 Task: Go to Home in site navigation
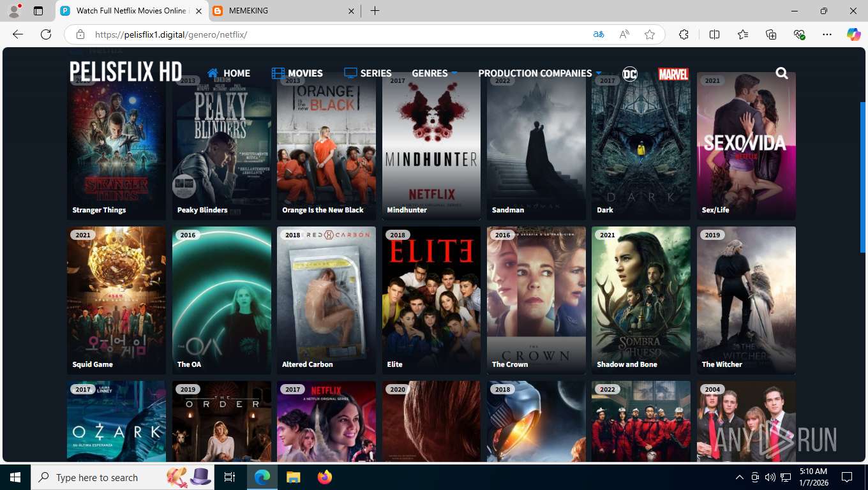pyautogui.click(x=228, y=73)
